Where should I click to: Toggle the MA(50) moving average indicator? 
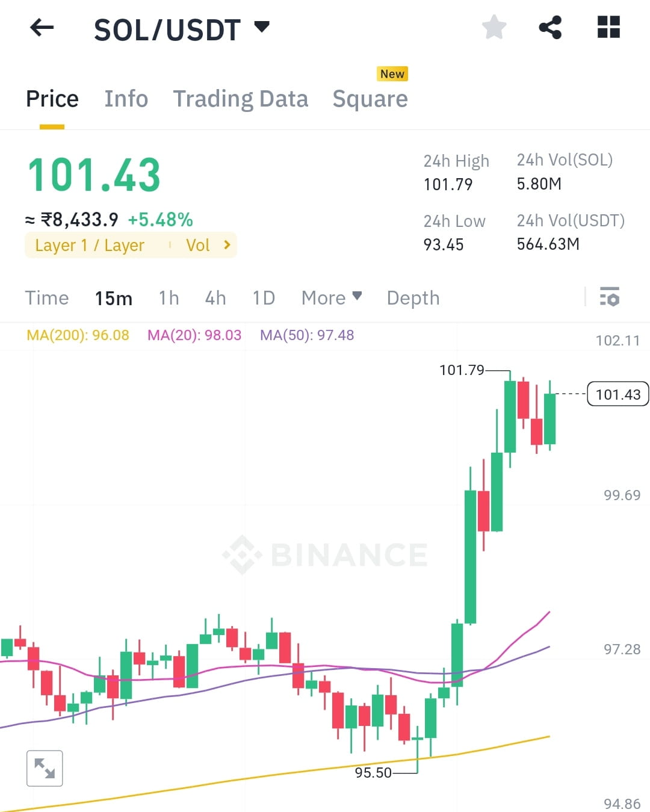pyautogui.click(x=307, y=335)
